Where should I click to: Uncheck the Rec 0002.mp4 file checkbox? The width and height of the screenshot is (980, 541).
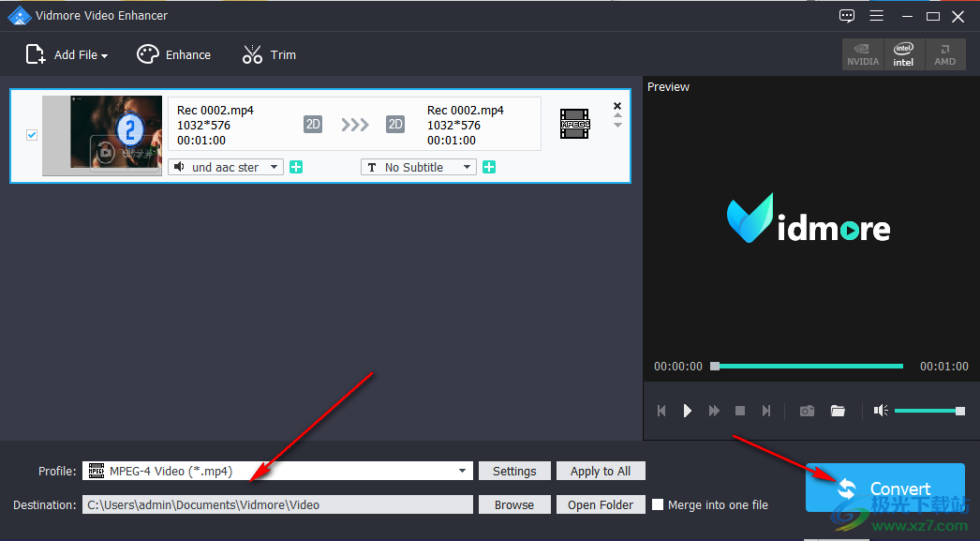point(32,135)
